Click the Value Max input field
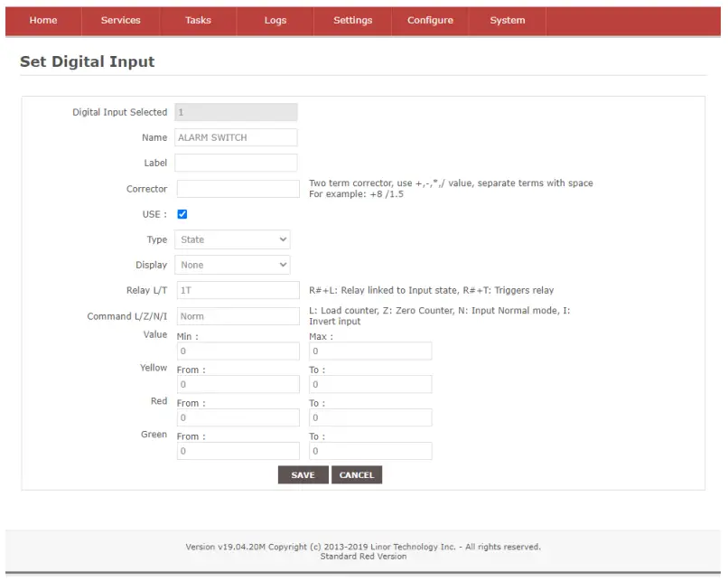 click(370, 351)
